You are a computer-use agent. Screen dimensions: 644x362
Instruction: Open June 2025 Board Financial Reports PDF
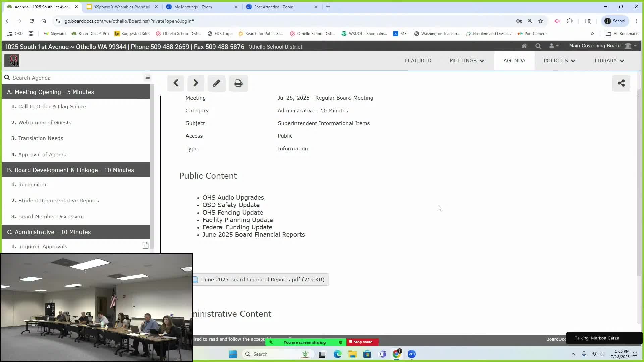[263, 279]
